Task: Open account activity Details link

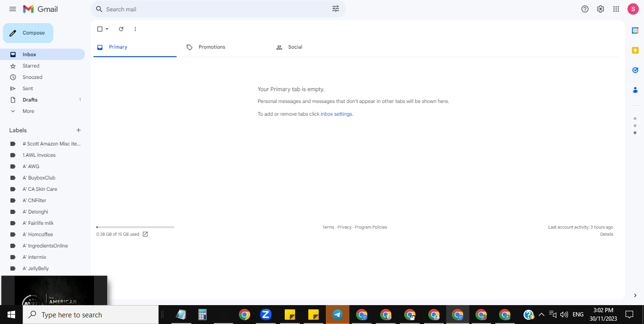Action: (x=607, y=234)
